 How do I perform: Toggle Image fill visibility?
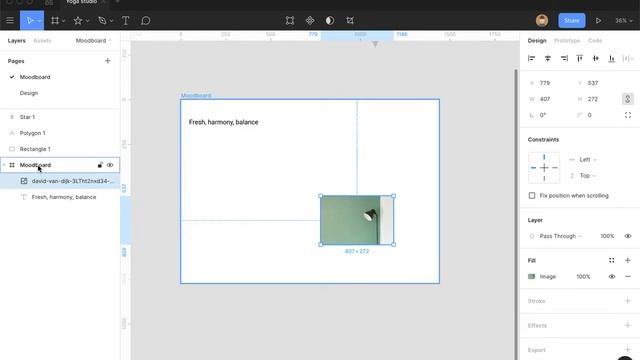(x=611, y=276)
